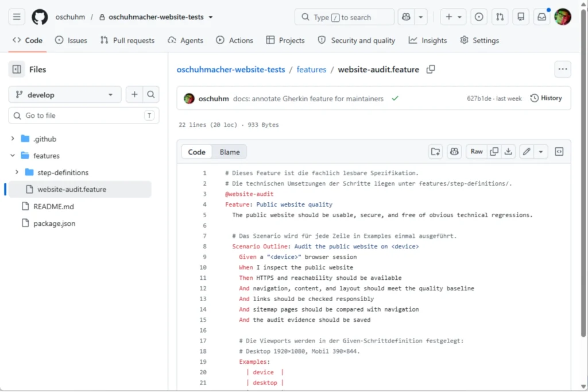Switch to the Issues tab
This screenshot has width=588, height=392.
coord(71,40)
